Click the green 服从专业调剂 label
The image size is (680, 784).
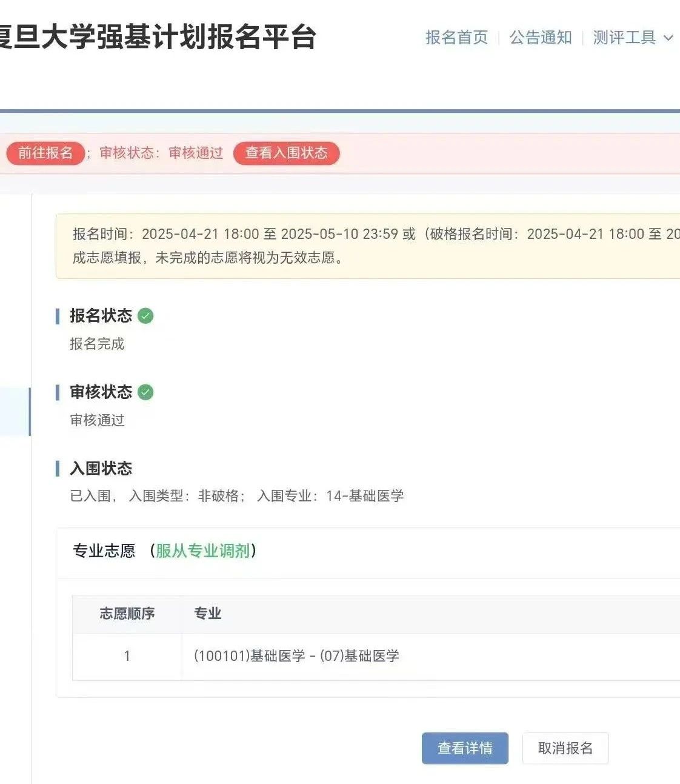(203, 551)
